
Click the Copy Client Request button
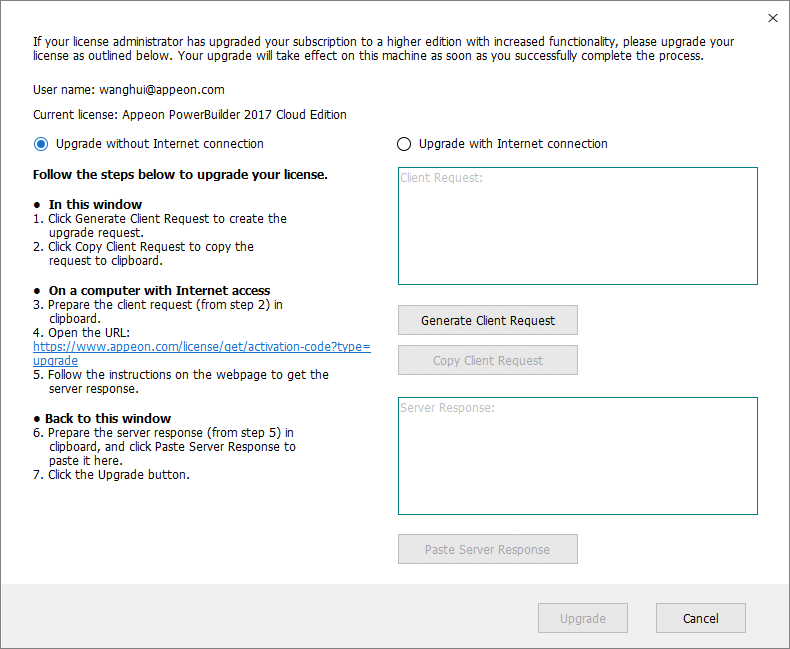tap(487, 360)
